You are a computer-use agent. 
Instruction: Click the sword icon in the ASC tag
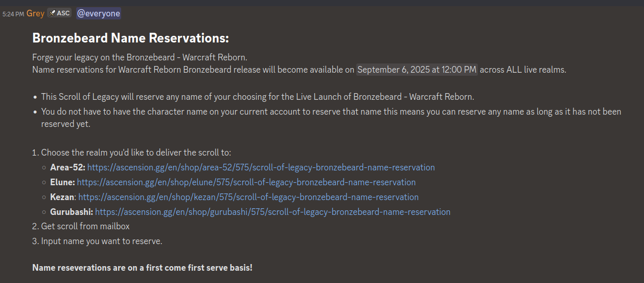coord(53,13)
